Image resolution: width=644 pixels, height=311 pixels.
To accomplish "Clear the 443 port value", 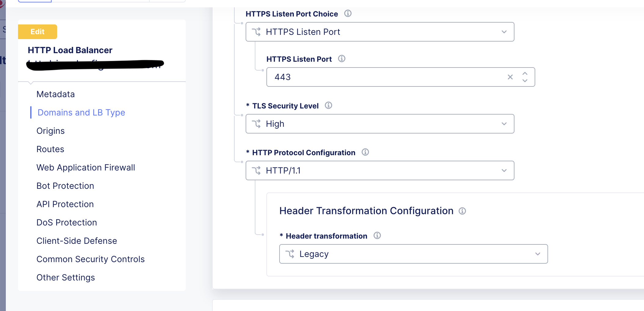I will [510, 77].
